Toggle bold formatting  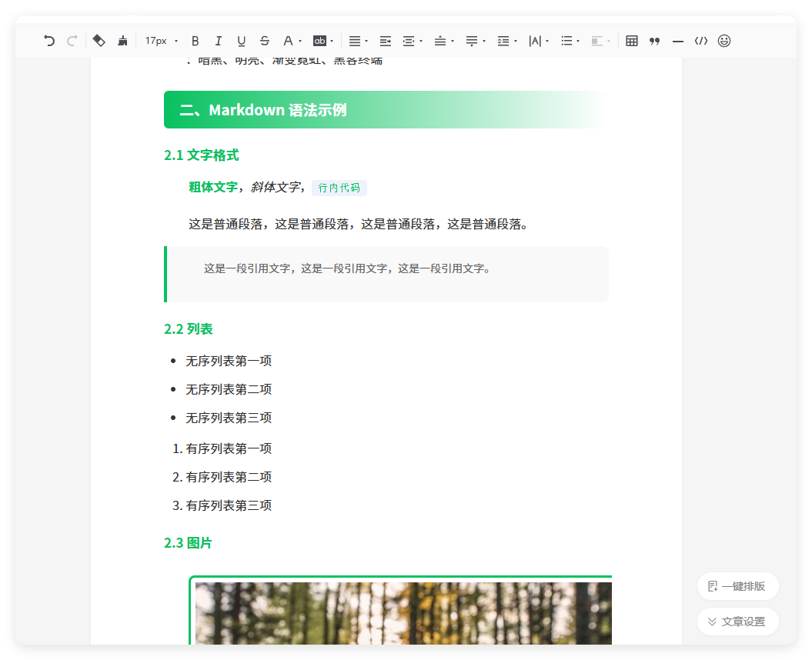pos(195,41)
